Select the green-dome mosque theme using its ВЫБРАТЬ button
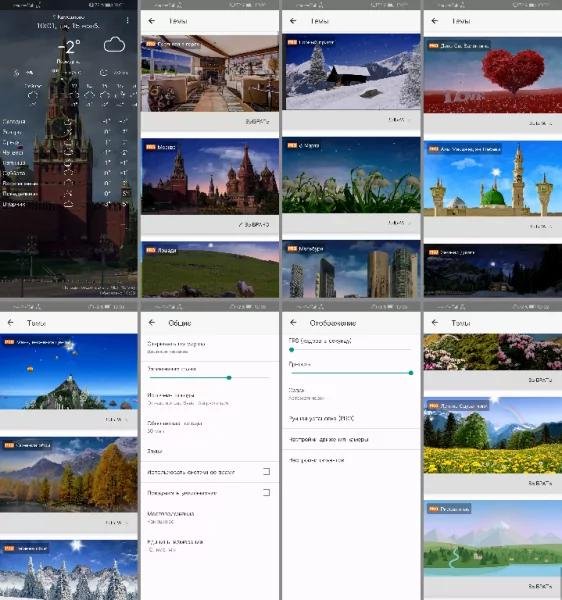This screenshot has height=600, width=562. tap(540, 227)
